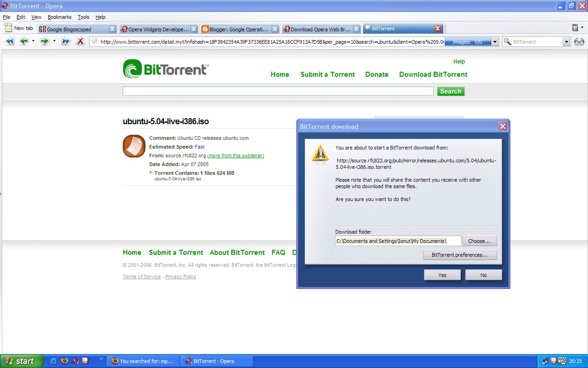588x368 pixels.
Task: Click the green Forward arrow
Action: (x=44, y=41)
